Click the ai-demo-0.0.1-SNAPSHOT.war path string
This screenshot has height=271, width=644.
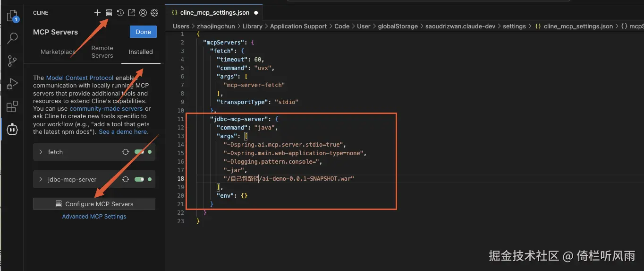[x=289, y=178]
